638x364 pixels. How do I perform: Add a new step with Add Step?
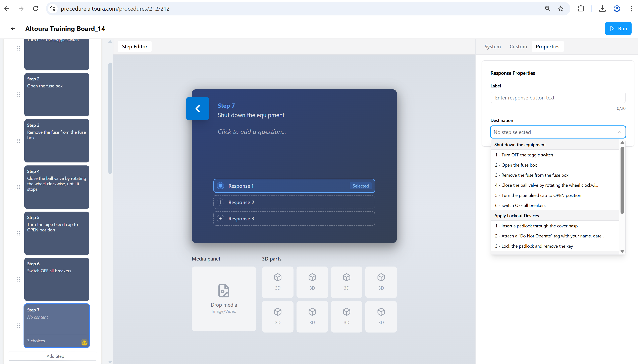pos(53,356)
